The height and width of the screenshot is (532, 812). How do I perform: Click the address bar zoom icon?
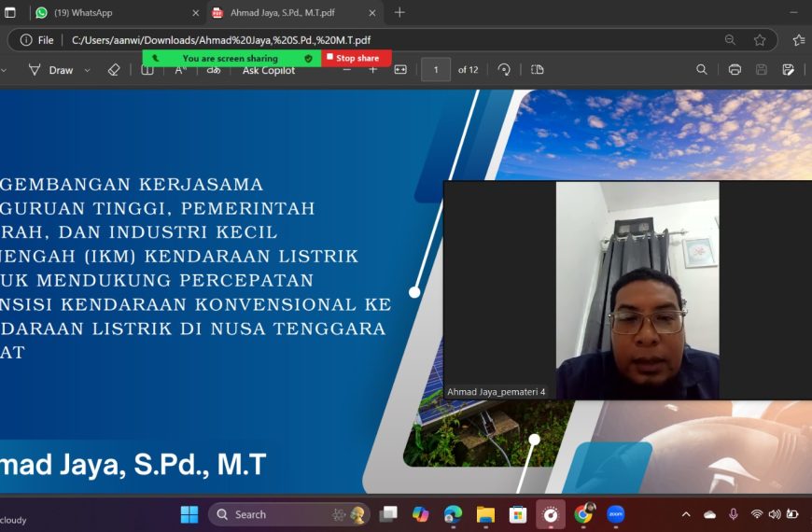point(730,40)
